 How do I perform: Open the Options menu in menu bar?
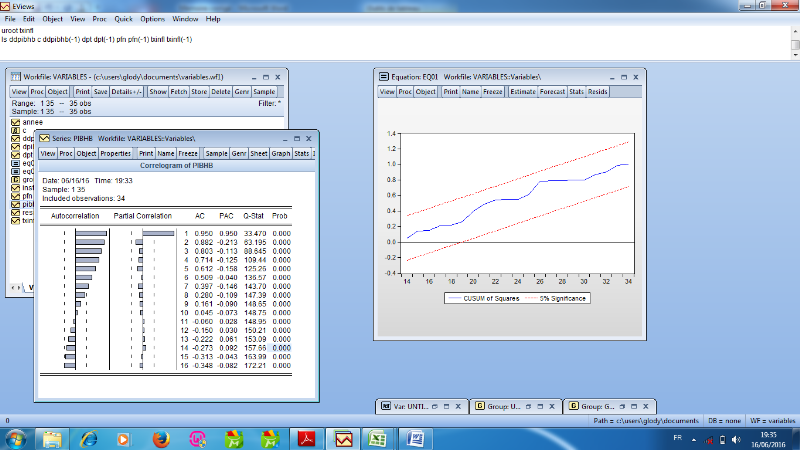pos(152,19)
